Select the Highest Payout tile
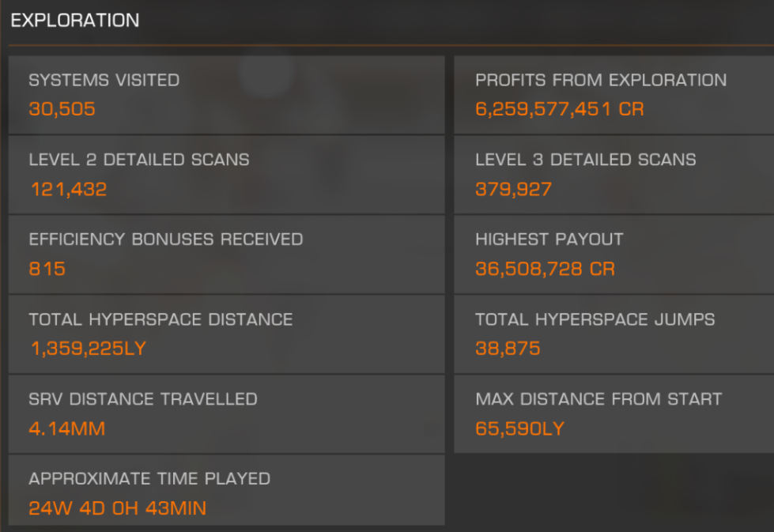Viewport: 774px width, 532px height. [614, 255]
